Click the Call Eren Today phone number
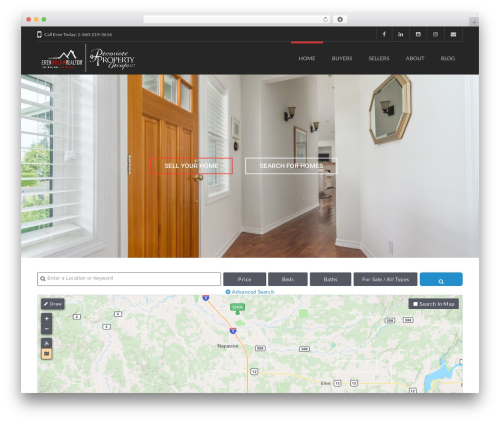 (78, 34)
